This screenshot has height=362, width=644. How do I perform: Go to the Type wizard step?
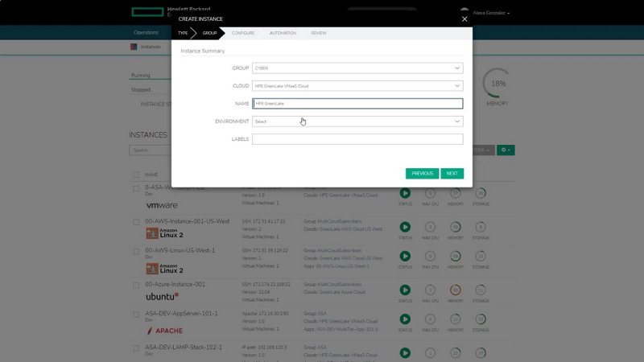(183, 33)
